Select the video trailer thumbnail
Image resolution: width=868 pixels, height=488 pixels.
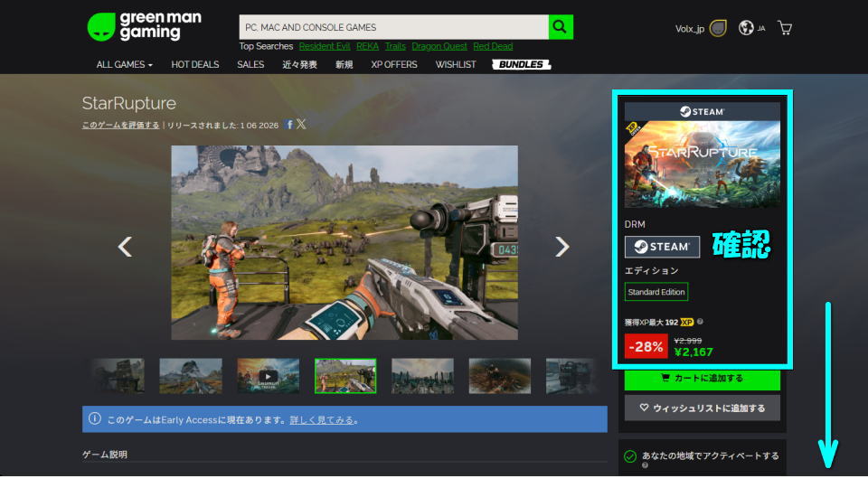(268, 376)
